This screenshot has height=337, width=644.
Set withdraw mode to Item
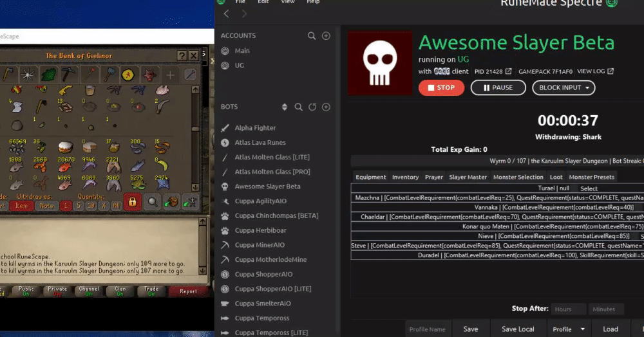[x=21, y=205]
